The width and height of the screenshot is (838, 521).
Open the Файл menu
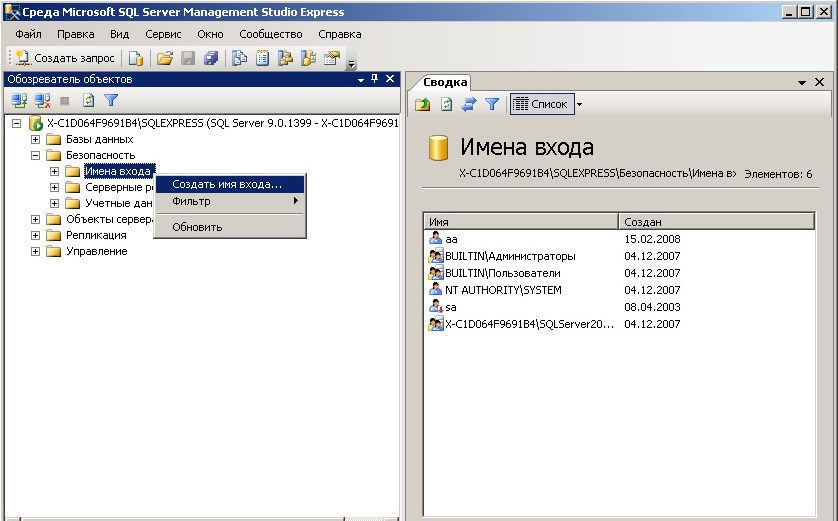click(28, 34)
